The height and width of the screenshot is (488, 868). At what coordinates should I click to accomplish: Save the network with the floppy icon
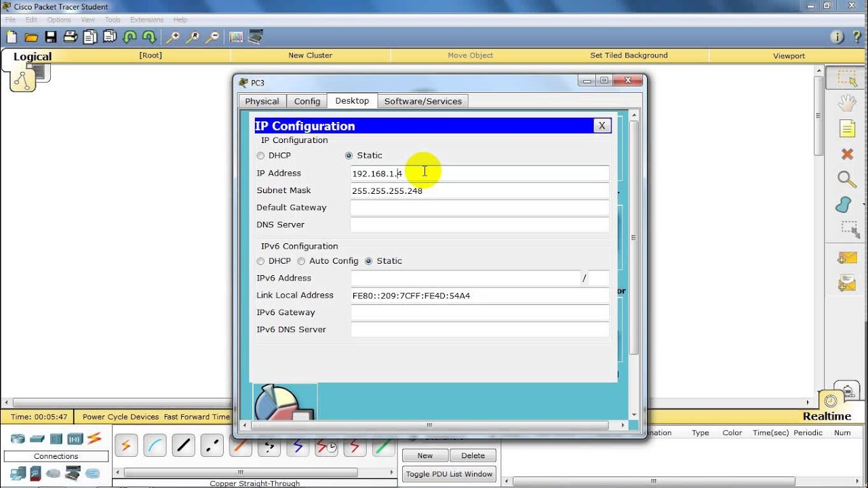51,37
